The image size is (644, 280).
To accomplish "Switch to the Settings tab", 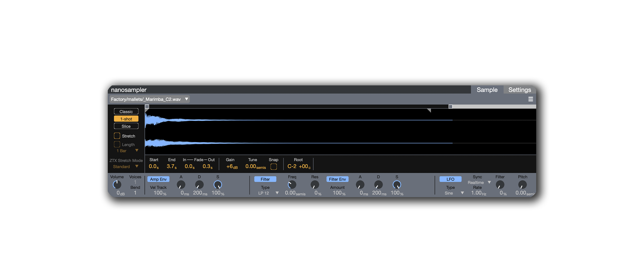I will (x=519, y=90).
